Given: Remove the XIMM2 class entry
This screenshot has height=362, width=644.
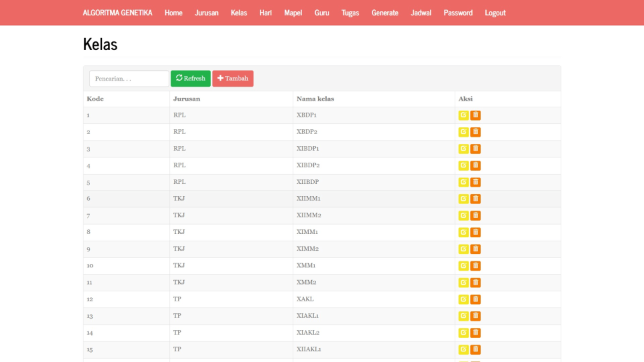Looking at the screenshot, I should click(475, 249).
